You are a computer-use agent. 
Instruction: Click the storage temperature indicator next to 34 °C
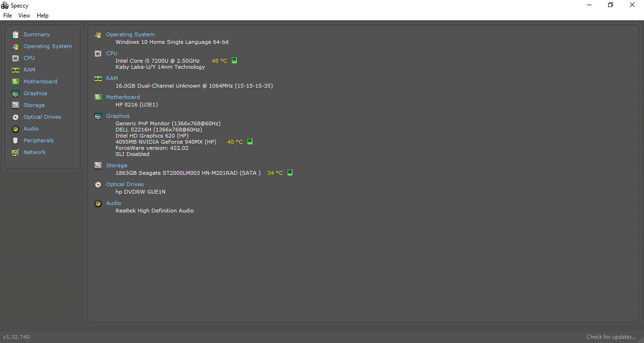click(290, 173)
